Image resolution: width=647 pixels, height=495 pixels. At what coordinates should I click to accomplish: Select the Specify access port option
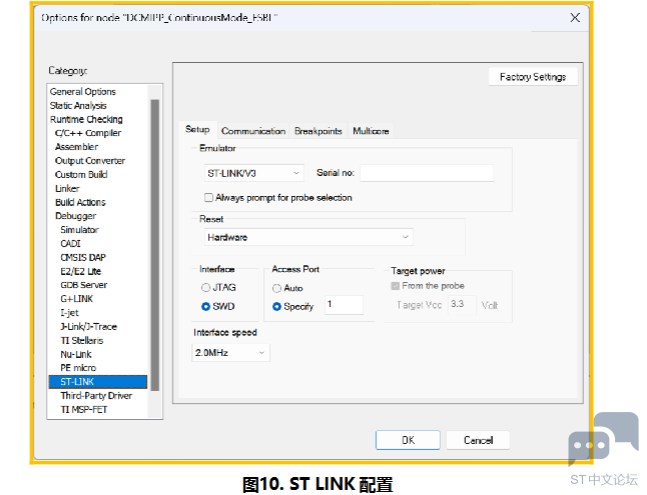[x=277, y=306]
